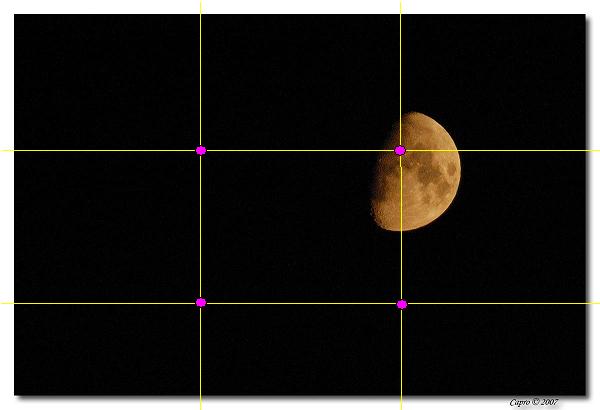Viewport: 600px width, 410px height.
Task: Click the upper-left magenta intersection point
Action: (201, 150)
